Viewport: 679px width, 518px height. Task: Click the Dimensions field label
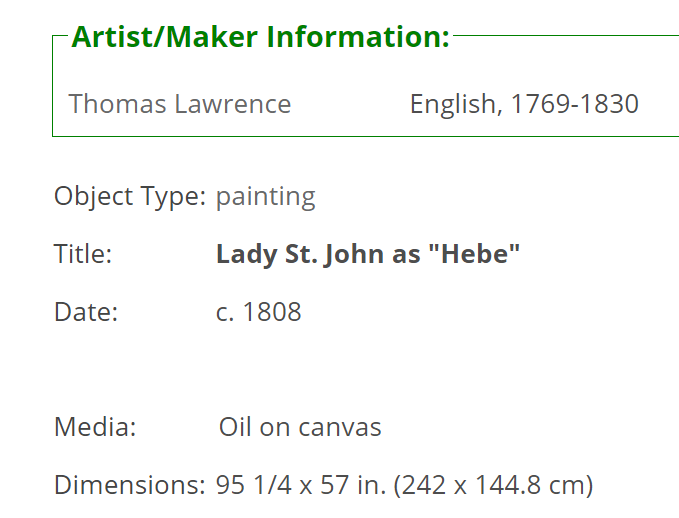(130, 485)
